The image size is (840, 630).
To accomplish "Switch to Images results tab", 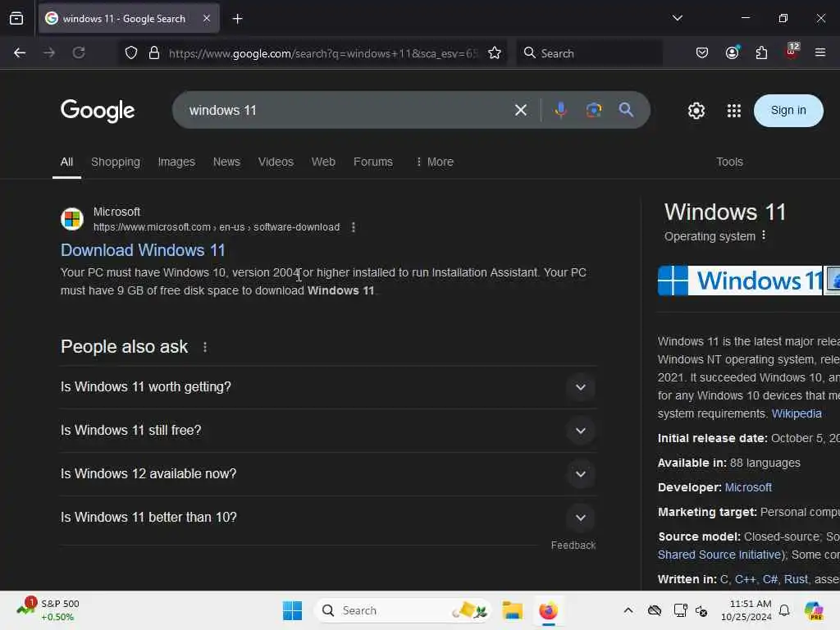I will 176,162.
